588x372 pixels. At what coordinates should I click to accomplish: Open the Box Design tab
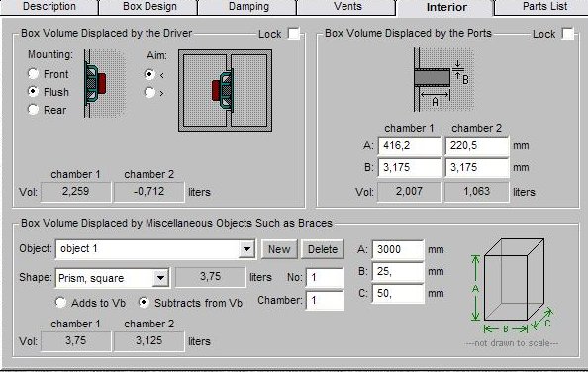[x=149, y=7]
